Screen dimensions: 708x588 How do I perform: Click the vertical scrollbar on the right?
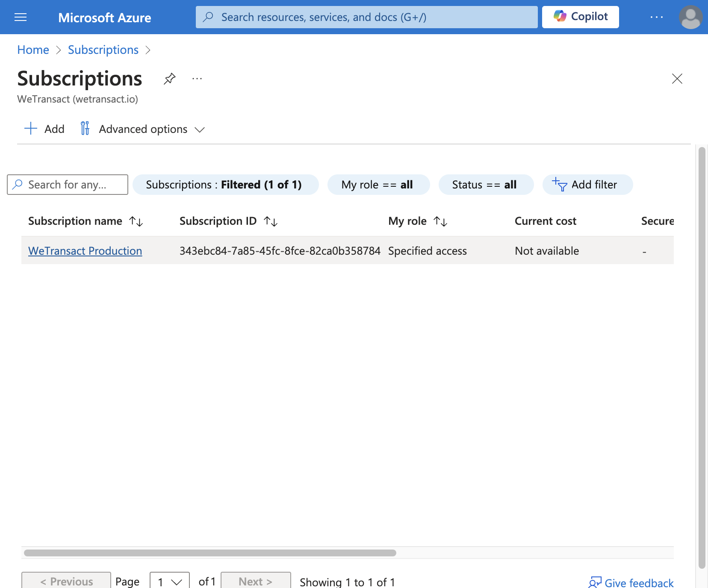(x=702, y=358)
